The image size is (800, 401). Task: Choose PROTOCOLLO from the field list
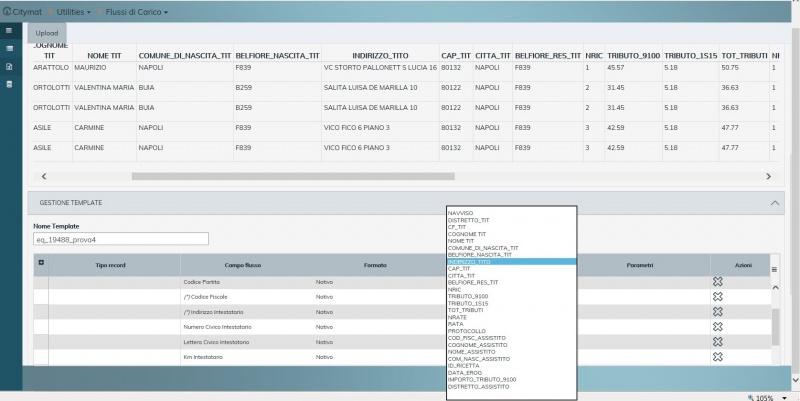[x=468, y=330]
